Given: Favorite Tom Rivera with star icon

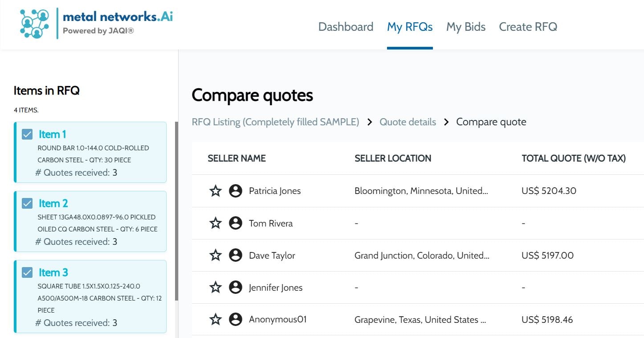Looking at the screenshot, I should tap(216, 223).
